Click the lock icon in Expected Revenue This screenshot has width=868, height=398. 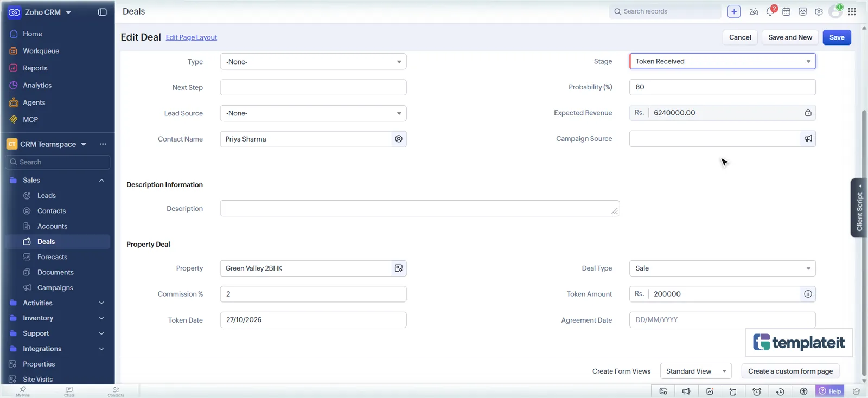(808, 113)
